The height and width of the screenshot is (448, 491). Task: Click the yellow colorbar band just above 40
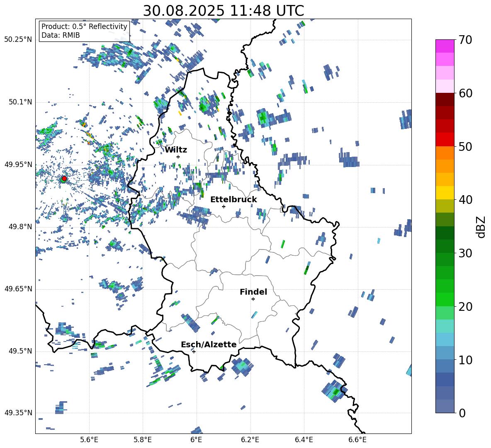(x=445, y=193)
